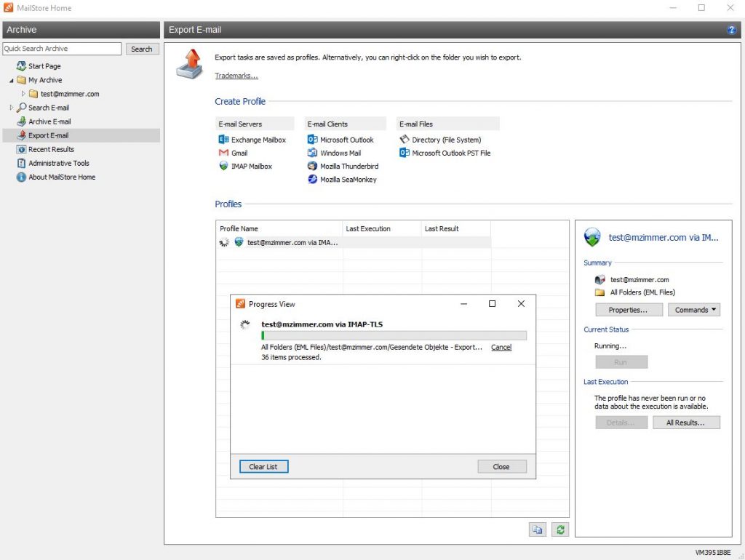745x560 pixels.
Task: Select the Exchange Mailbox icon
Action: pyautogui.click(x=223, y=140)
